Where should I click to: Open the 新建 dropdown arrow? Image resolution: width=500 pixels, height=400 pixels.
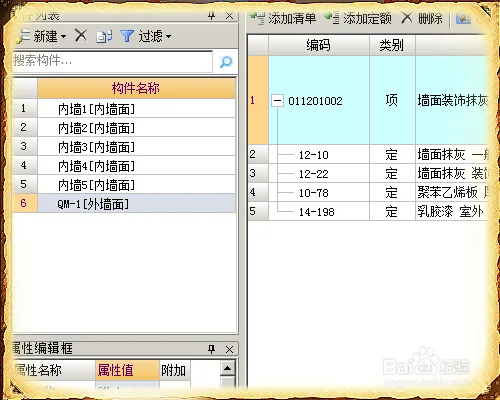click(x=63, y=36)
